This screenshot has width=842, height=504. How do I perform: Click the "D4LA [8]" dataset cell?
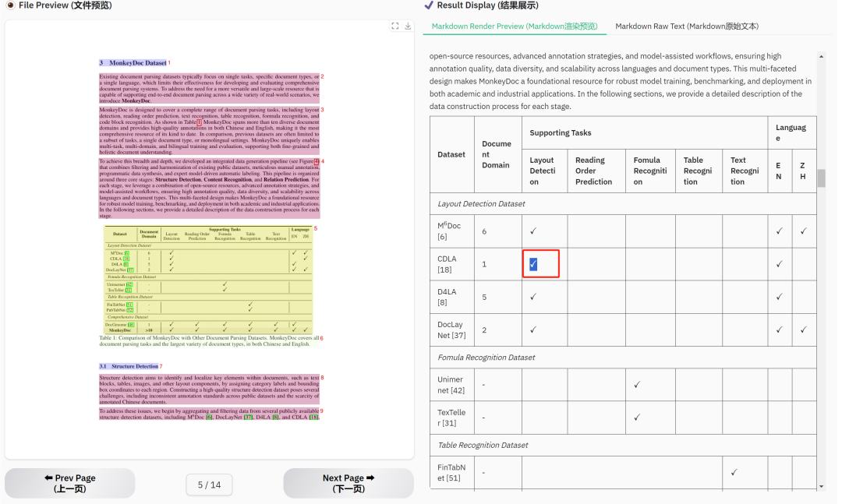click(x=451, y=297)
